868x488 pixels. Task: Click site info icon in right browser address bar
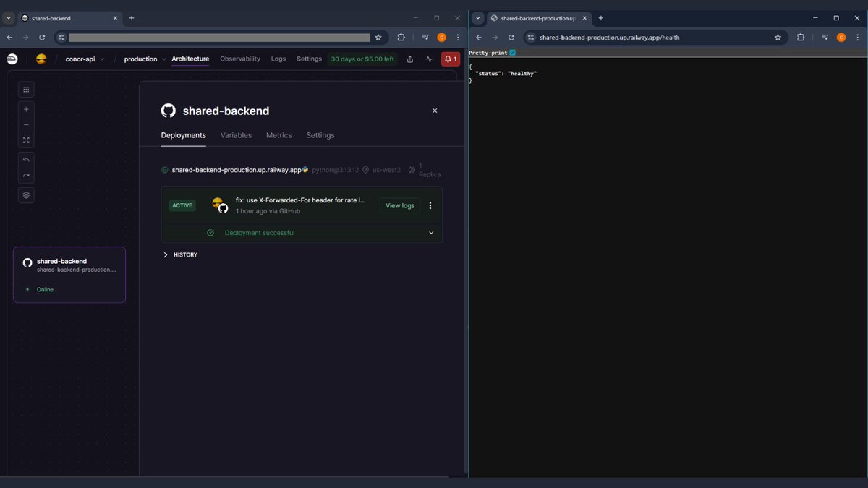(x=531, y=37)
